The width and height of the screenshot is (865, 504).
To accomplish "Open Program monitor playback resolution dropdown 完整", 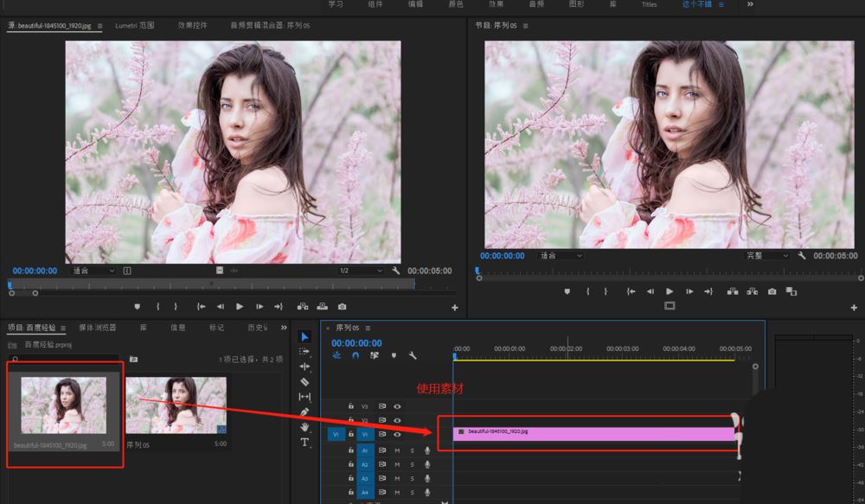I will pyautogui.click(x=766, y=256).
